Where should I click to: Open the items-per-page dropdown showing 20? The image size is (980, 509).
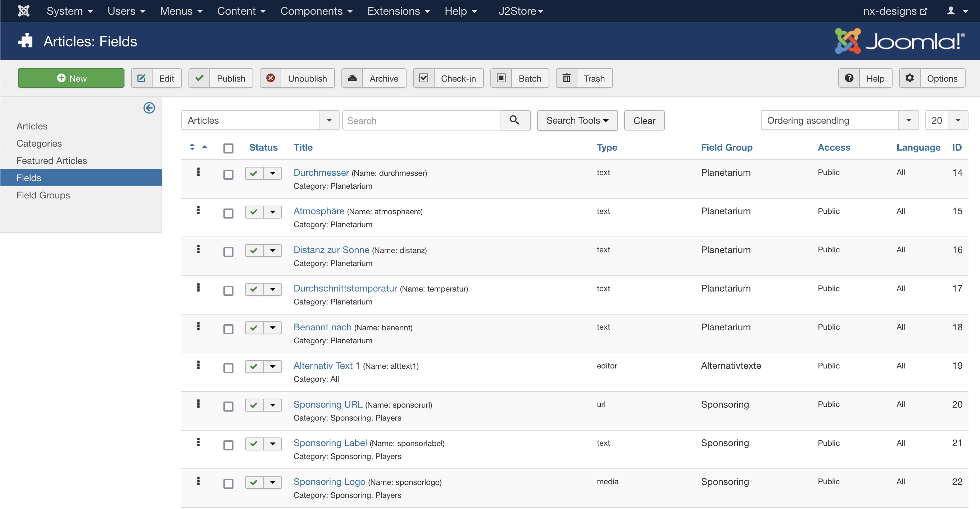tap(958, 120)
